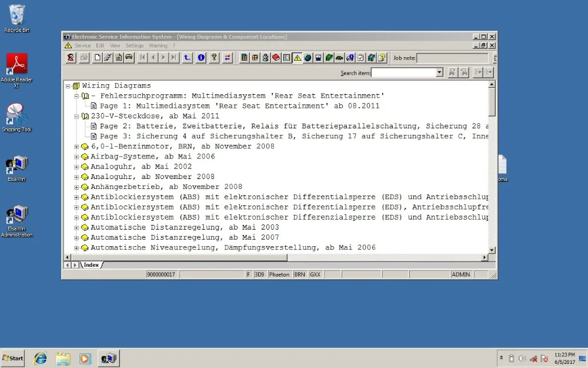Open the Search item dropdown arrow
This screenshot has height=368, width=588.
[x=439, y=72]
